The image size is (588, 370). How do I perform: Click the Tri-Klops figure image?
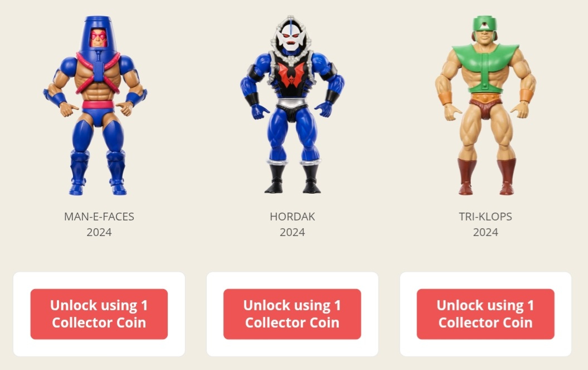(485, 105)
